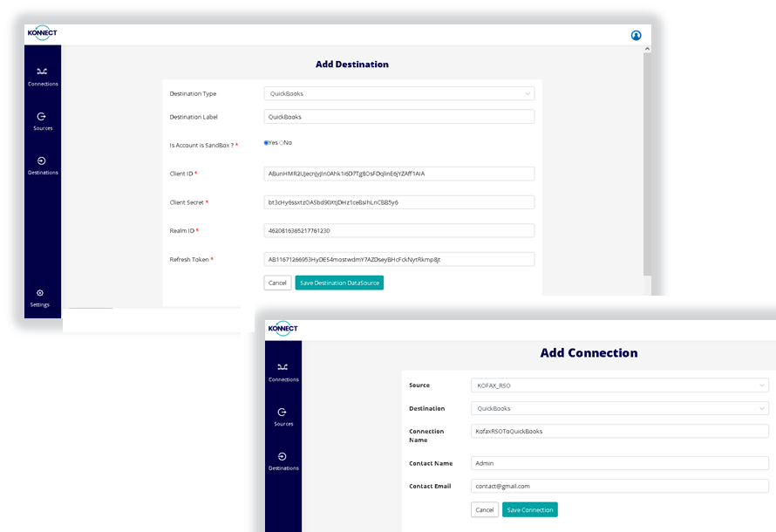776x532 pixels.
Task: Select Yes for sandbox account
Action: (x=266, y=142)
